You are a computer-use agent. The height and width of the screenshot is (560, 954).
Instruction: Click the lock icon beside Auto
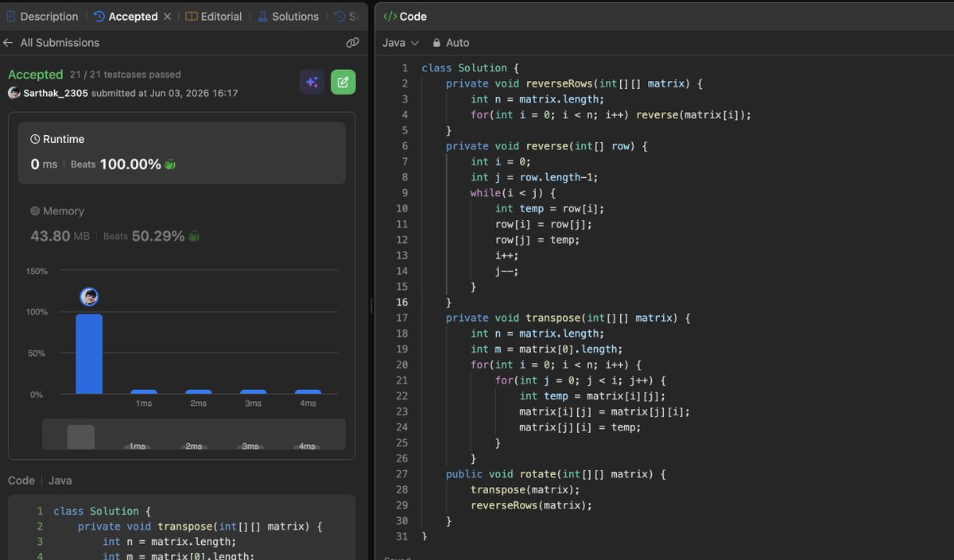pyautogui.click(x=436, y=43)
